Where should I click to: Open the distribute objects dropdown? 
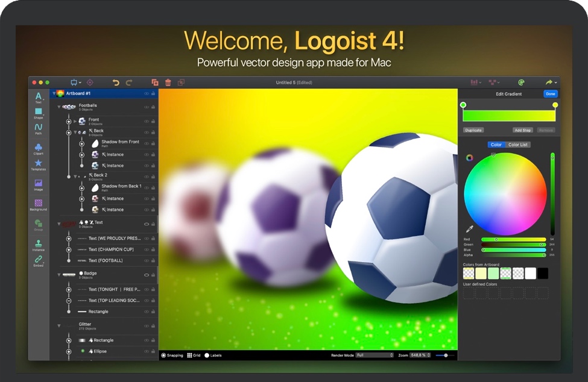(494, 83)
